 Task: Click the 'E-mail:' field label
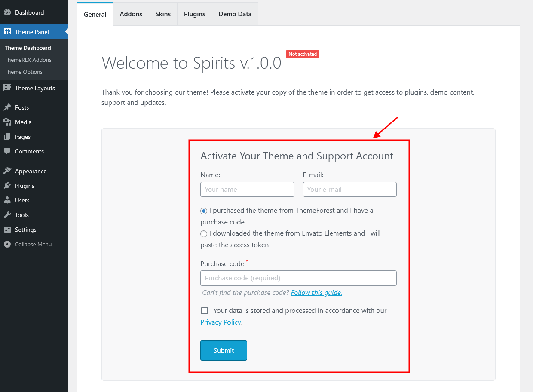(313, 175)
